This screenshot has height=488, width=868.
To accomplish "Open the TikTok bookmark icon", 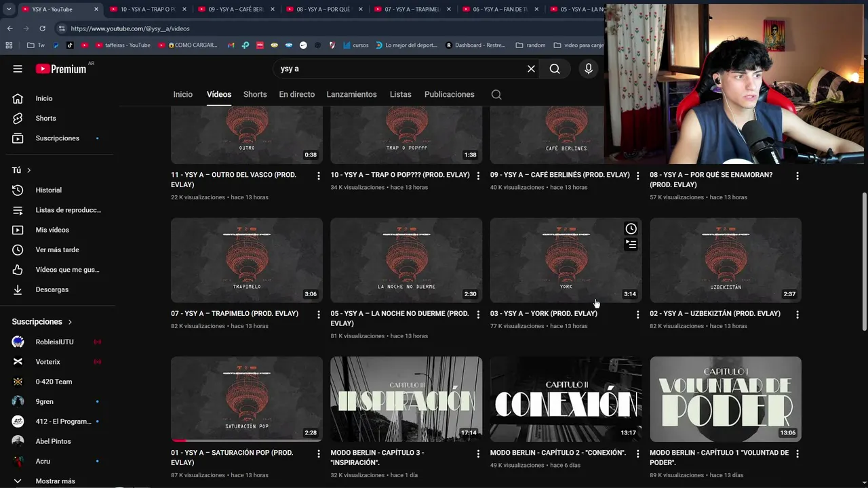I will pos(70,45).
